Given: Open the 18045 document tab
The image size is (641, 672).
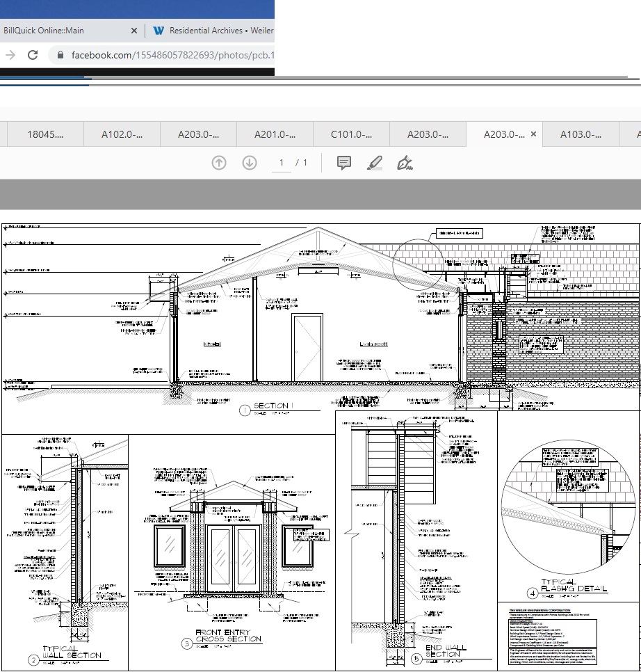Looking at the screenshot, I should pyautogui.click(x=44, y=134).
